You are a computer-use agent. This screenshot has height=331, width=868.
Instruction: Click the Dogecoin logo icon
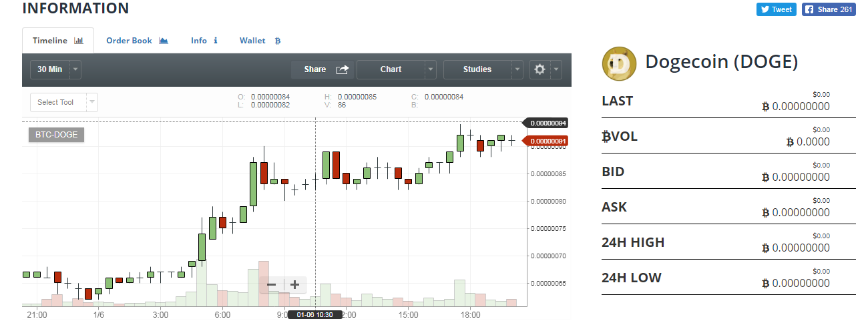[x=619, y=63]
